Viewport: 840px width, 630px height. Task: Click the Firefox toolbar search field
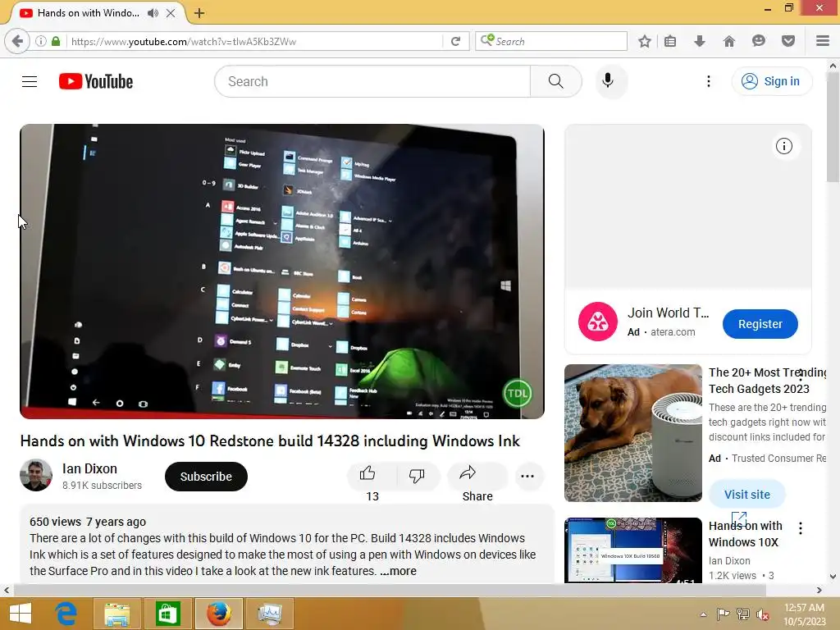coord(550,41)
